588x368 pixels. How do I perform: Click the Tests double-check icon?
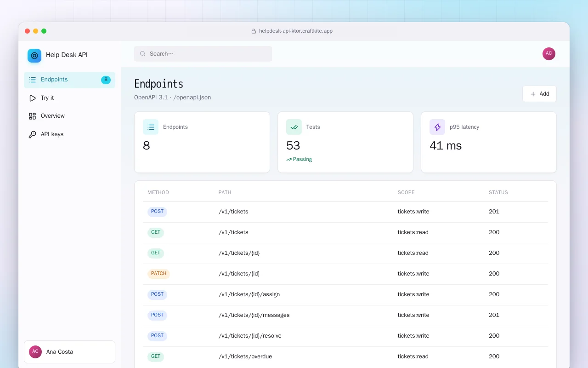[x=294, y=127]
